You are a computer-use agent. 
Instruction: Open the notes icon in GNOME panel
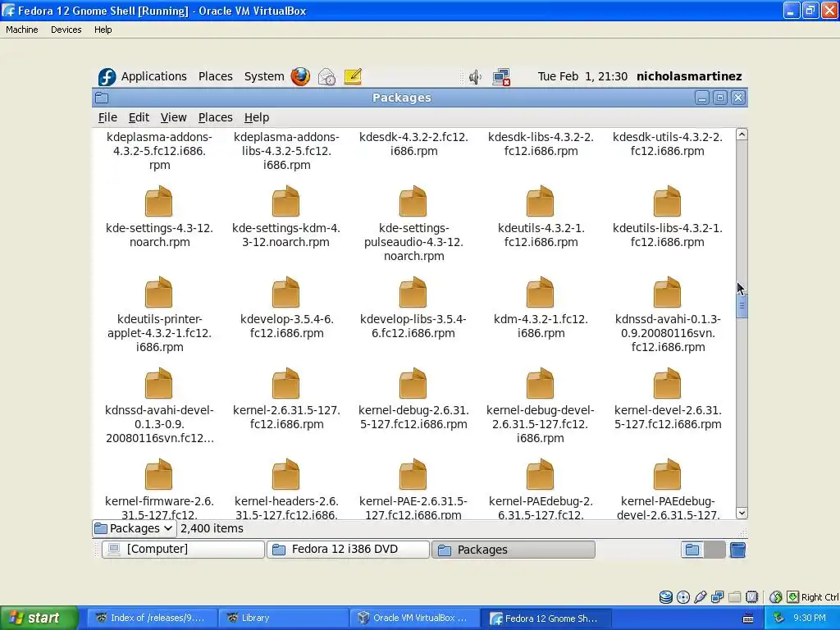pyautogui.click(x=353, y=76)
